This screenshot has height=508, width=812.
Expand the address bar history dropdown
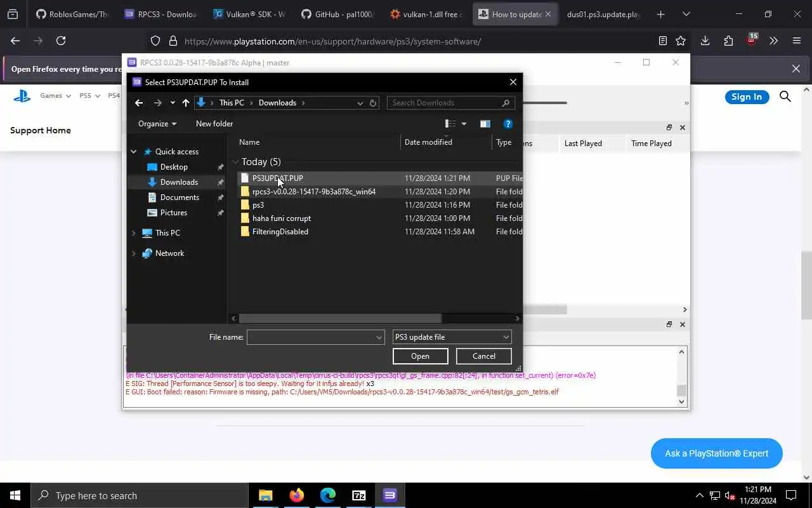pyautogui.click(x=360, y=103)
